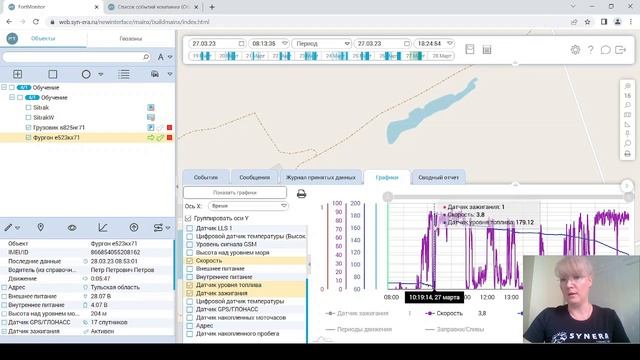Check the Уровень сигнала GSM parameter
This screenshot has height=360, width=640.
[189, 244]
